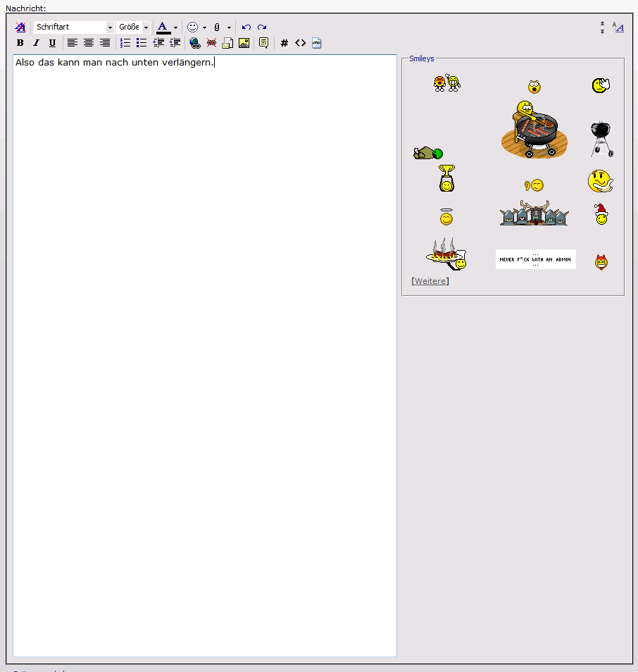
Task: Align text right
Action: point(104,43)
